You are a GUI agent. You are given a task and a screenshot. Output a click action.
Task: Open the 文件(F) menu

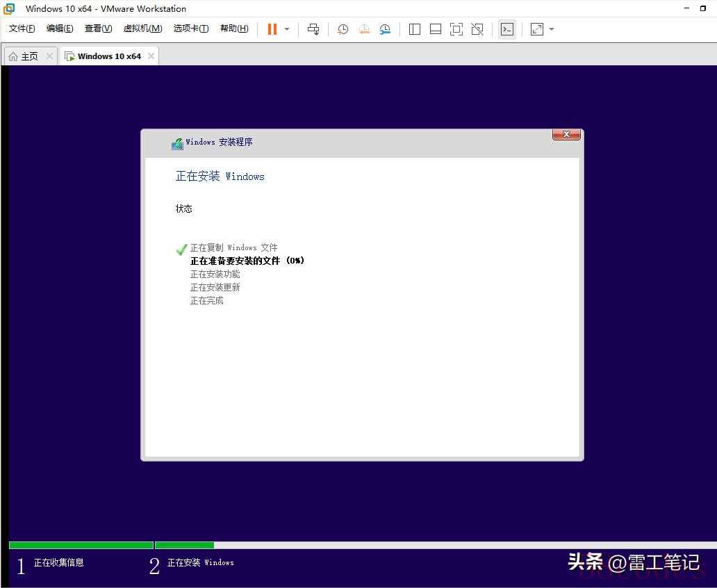coord(22,28)
